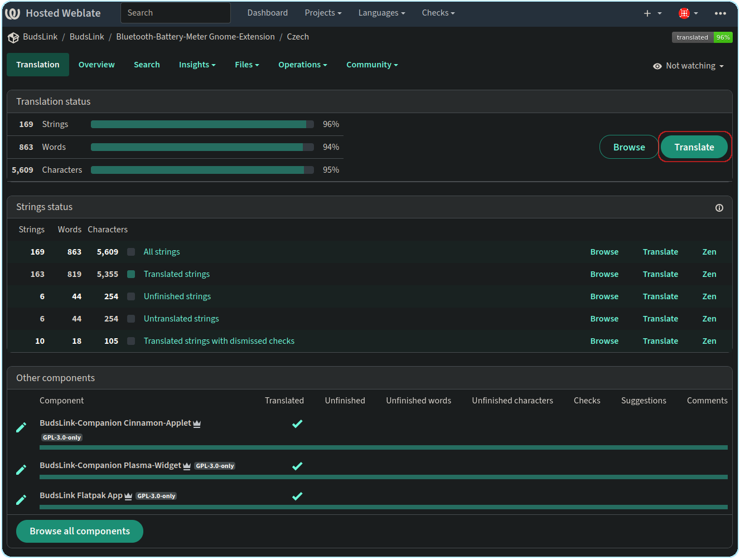Focus the Search input field

176,13
